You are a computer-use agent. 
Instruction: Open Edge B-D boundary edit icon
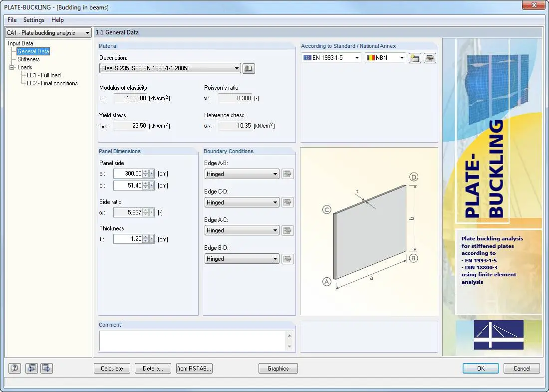point(287,259)
